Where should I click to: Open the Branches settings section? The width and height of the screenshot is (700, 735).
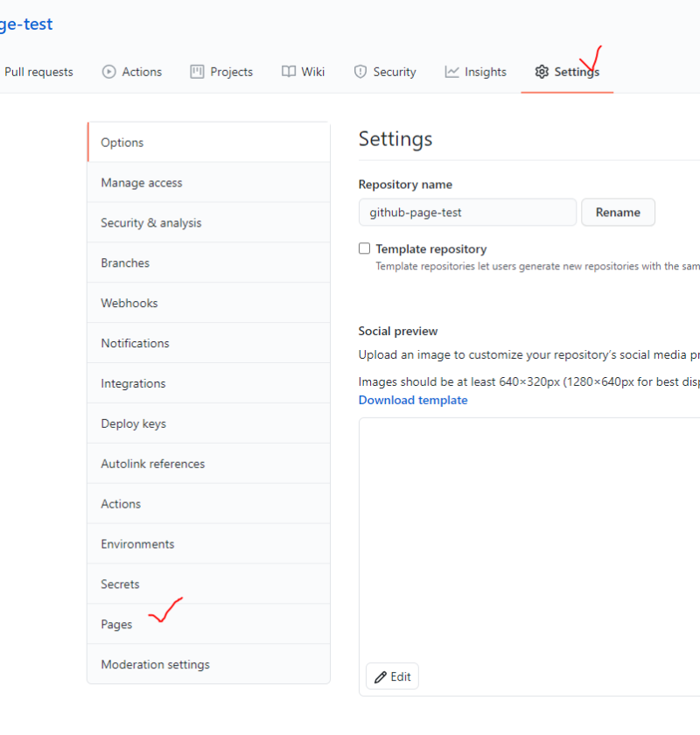point(125,262)
